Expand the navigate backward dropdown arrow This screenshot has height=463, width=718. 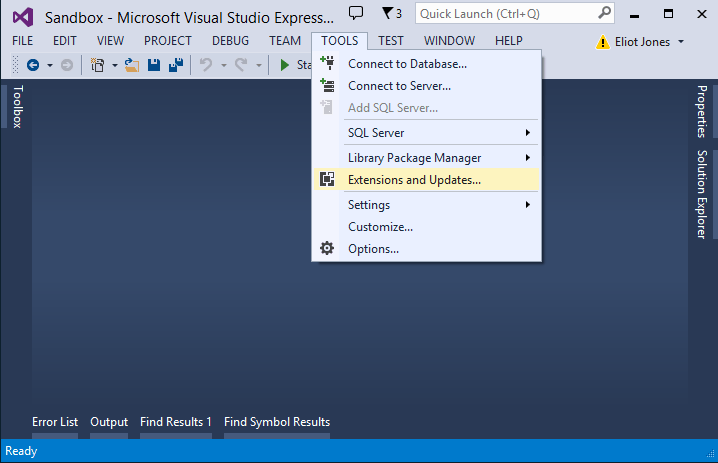click(x=50, y=65)
